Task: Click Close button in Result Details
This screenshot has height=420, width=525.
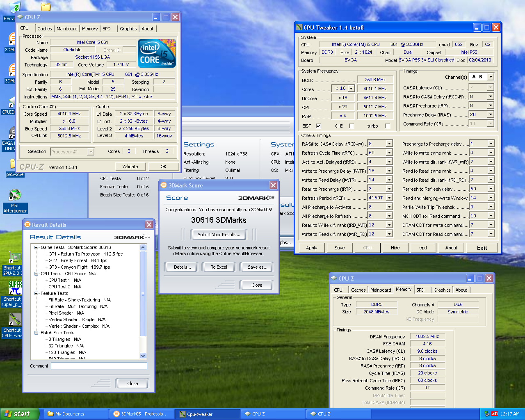Action: (x=132, y=383)
